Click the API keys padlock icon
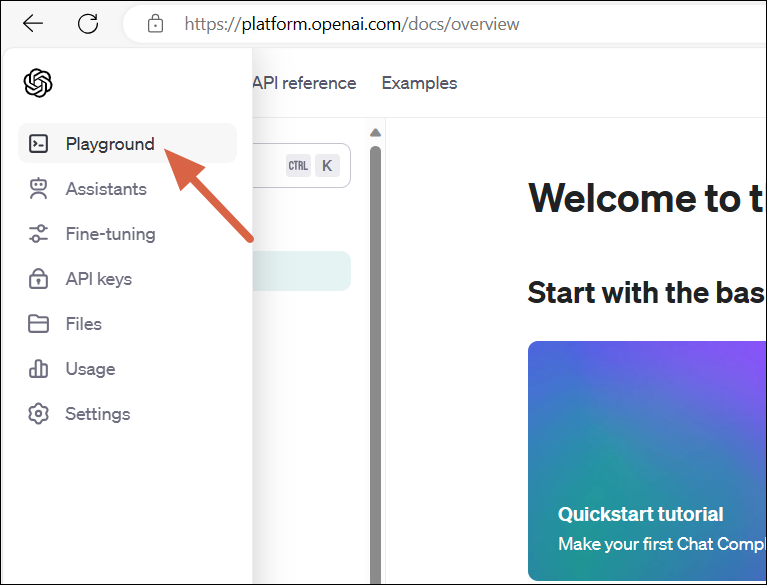 pyautogui.click(x=38, y=279)
